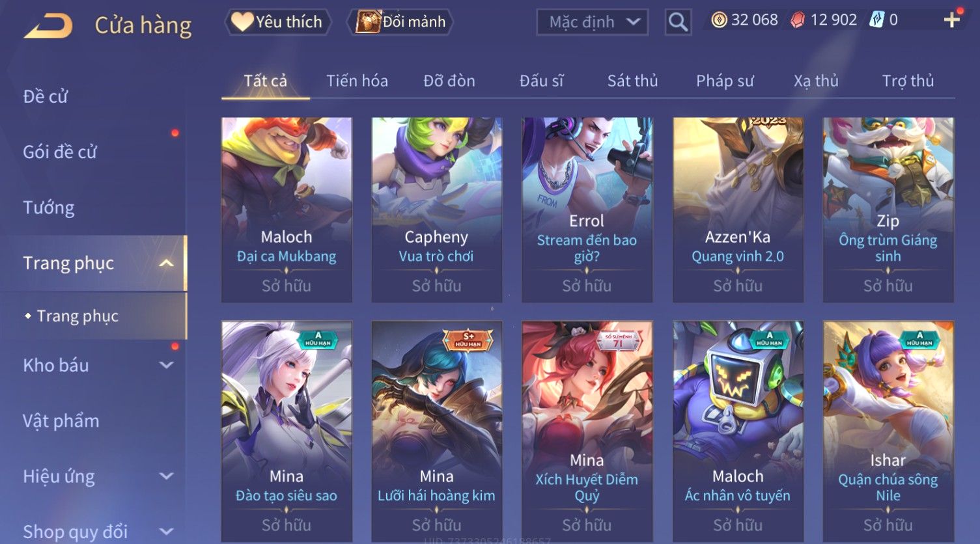The image size is (980, 544).
Task: Switch to the Tiến hóa tab
Action: coord(357,81)
